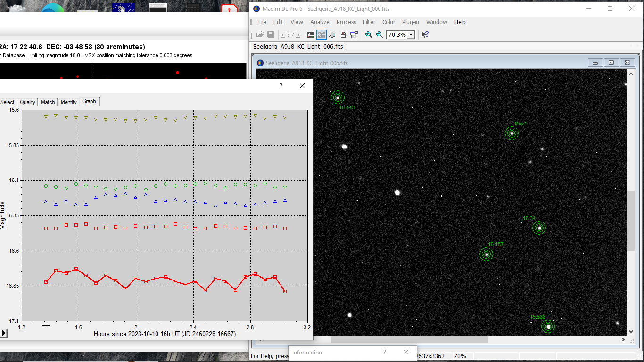The height and width of the screenshot is (362, 644).
Task: Click the 70.3% zoom value field
Action: tap(396, 35)
